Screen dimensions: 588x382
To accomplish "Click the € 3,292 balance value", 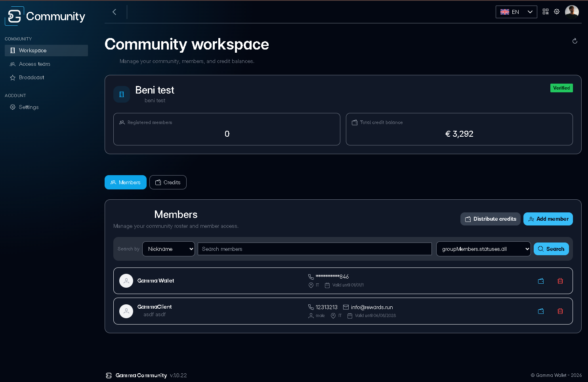I will click(x=459, y=134).
